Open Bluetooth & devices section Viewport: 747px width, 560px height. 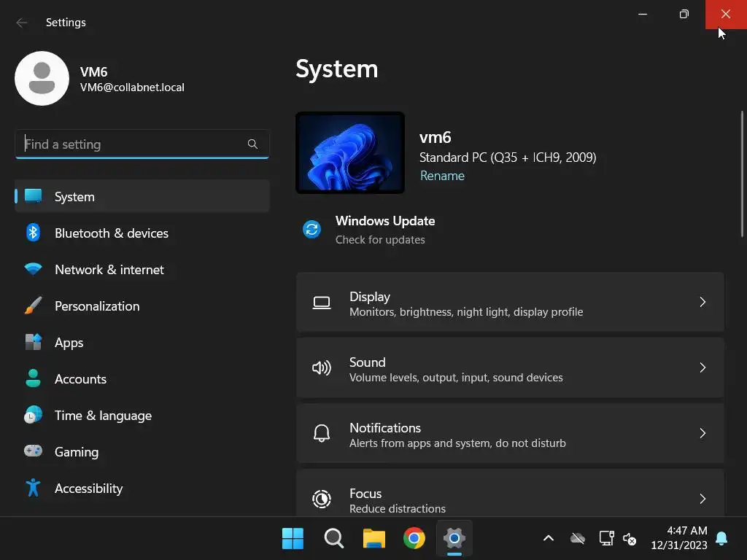[142, 233]
